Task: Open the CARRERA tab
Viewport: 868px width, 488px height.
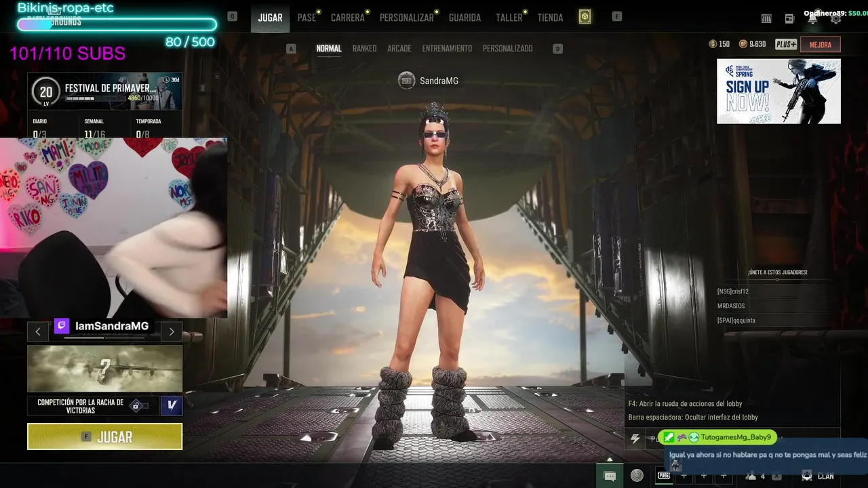Action: coord(348,18)
